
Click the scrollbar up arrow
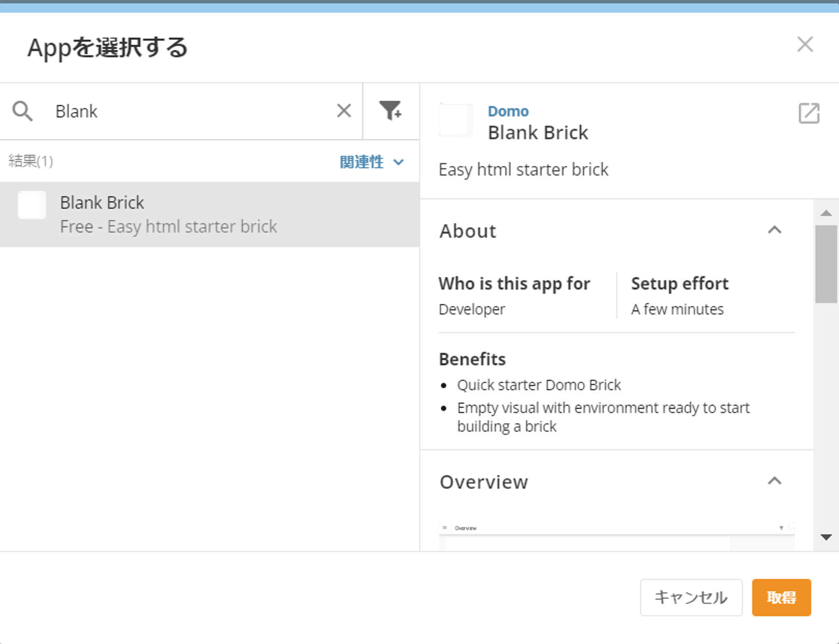(827, 213)
